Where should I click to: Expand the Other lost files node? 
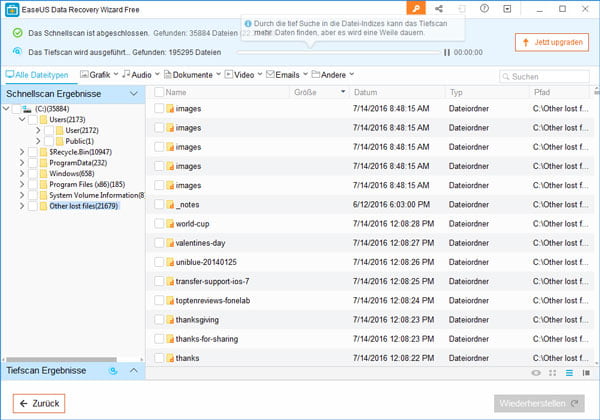[x=22, y=206]
